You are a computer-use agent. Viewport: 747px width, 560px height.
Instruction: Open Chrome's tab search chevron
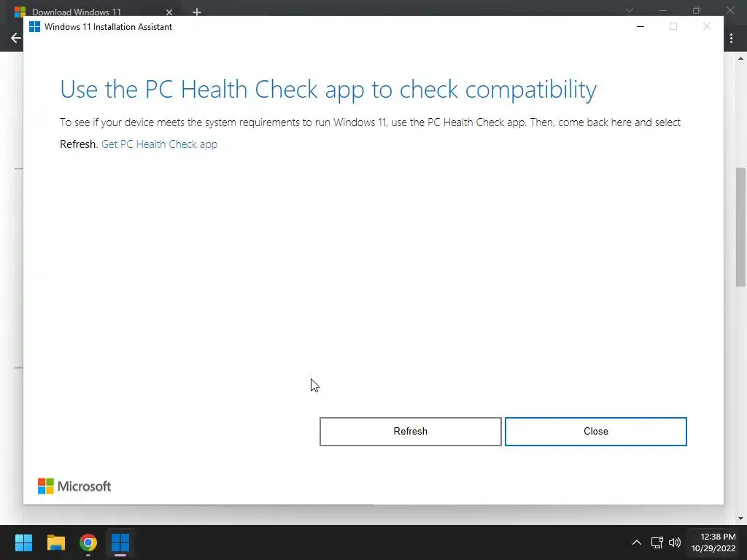(630, 10)
